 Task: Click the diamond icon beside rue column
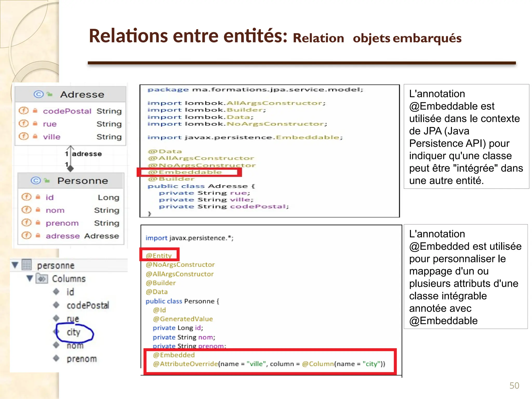(56, 318)
